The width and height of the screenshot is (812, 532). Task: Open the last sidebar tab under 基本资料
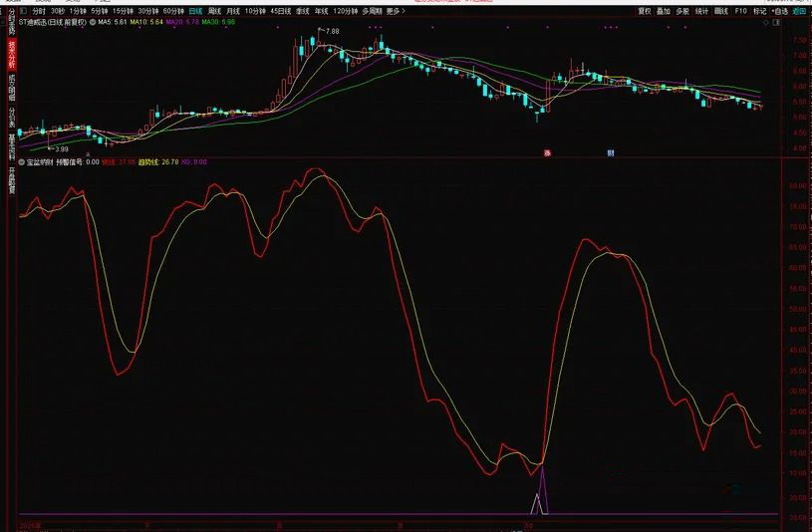click(x=11, y=179)
